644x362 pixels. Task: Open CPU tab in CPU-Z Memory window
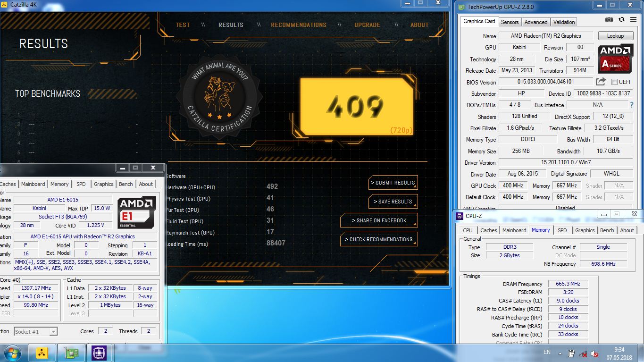tap(468, 230)
